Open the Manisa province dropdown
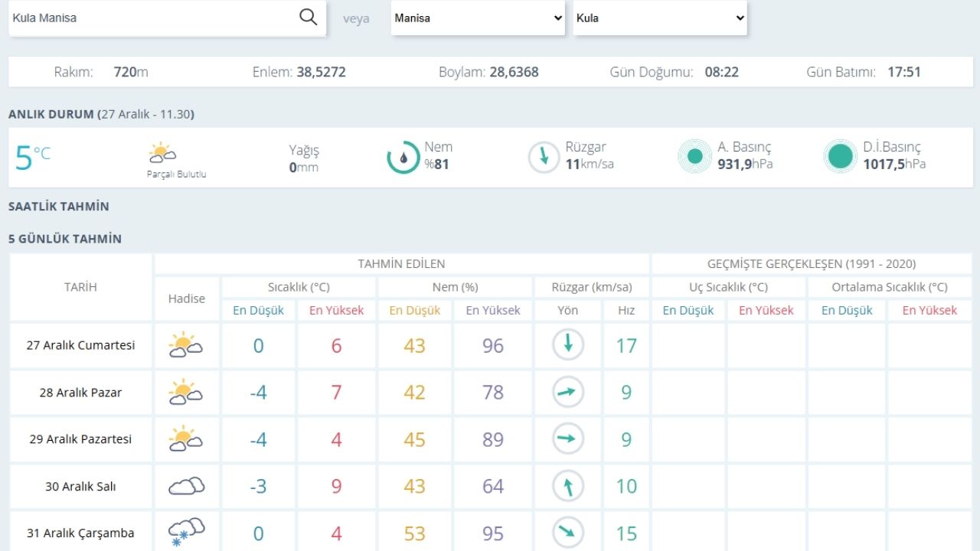The width and height of the screenshot is (980, 551). pyautogui.click(x=478, y=18)
